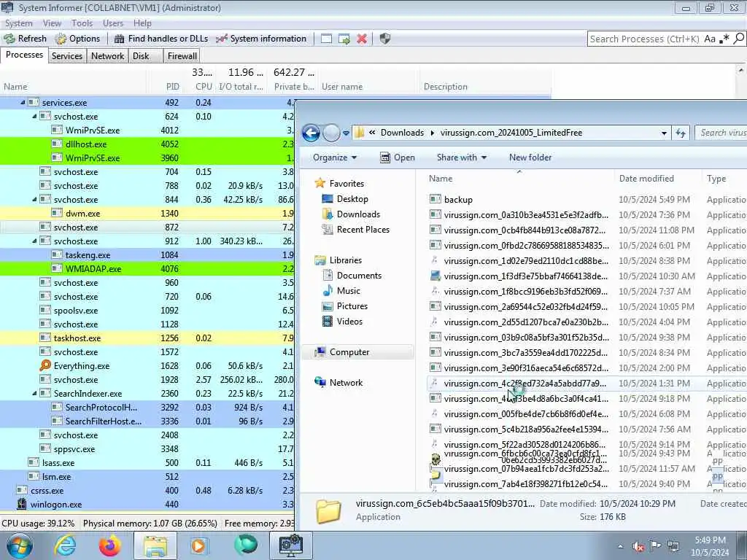Open the Music library in Explorer sidebar
This screenshot has height=560, width=747.
348,290
